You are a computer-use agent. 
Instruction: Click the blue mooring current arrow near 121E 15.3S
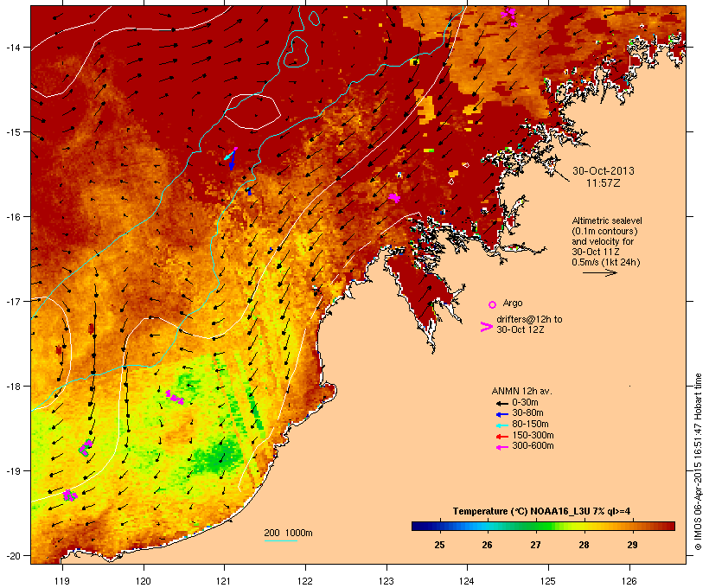coord(233,160)
